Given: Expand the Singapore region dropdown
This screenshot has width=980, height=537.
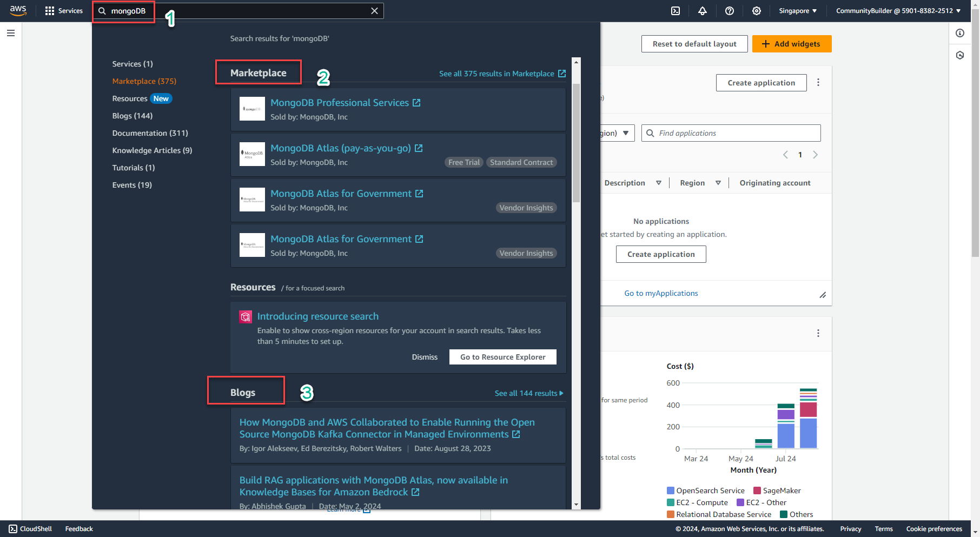Looking at the screenshot, I should [x=798, y=11].
